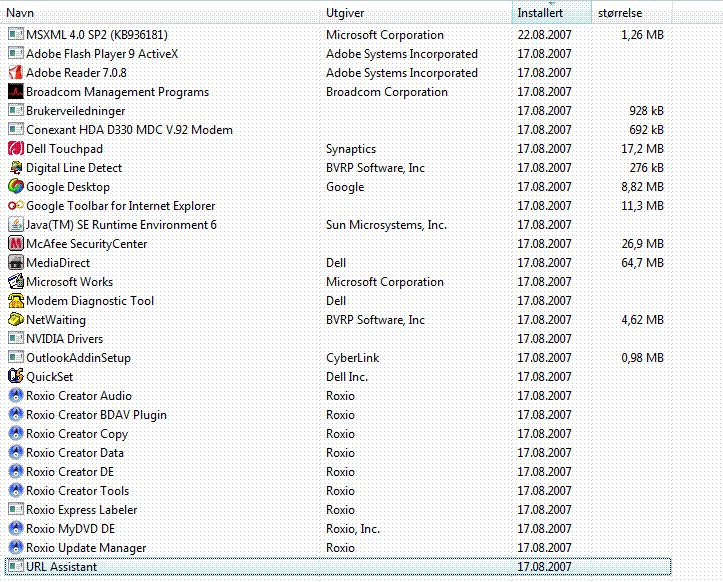Viewport: 723px width, 582px height.
Task: Click the Broadcom Corporation publisher cell
Action: 387,92
